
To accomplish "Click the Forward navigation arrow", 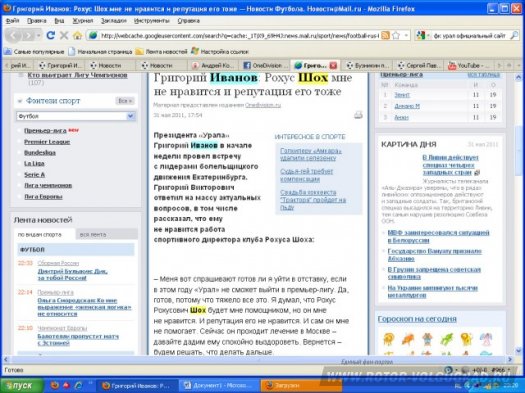I will [28, 35].
